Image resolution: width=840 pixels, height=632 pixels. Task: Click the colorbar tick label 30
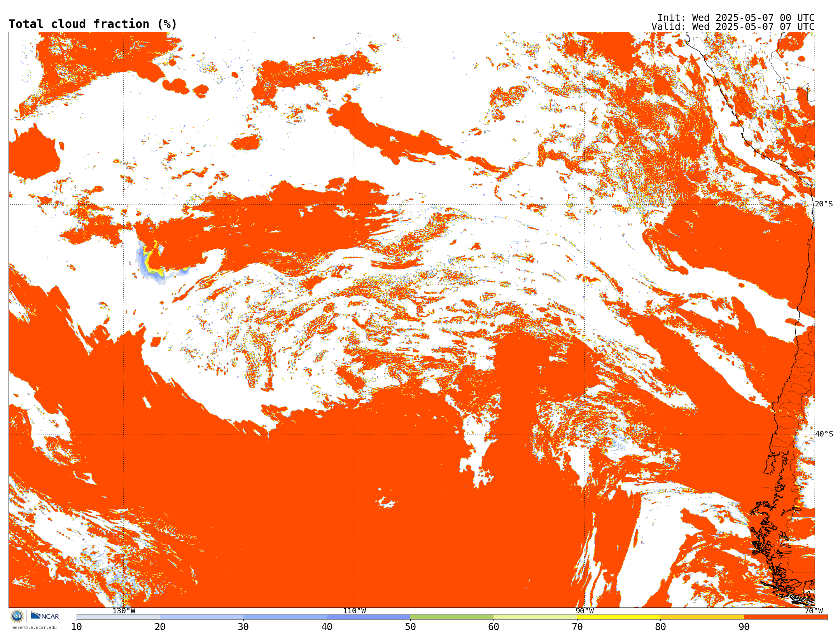(x=243, y=627)
